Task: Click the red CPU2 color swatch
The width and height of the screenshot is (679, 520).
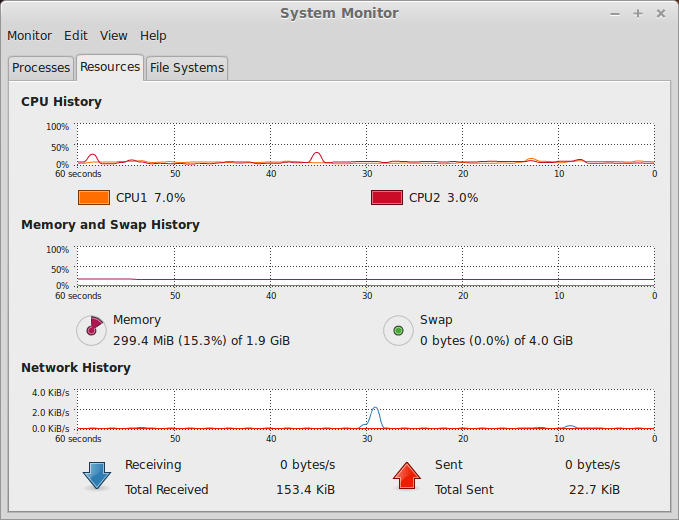Action: [x=387, y=197]
